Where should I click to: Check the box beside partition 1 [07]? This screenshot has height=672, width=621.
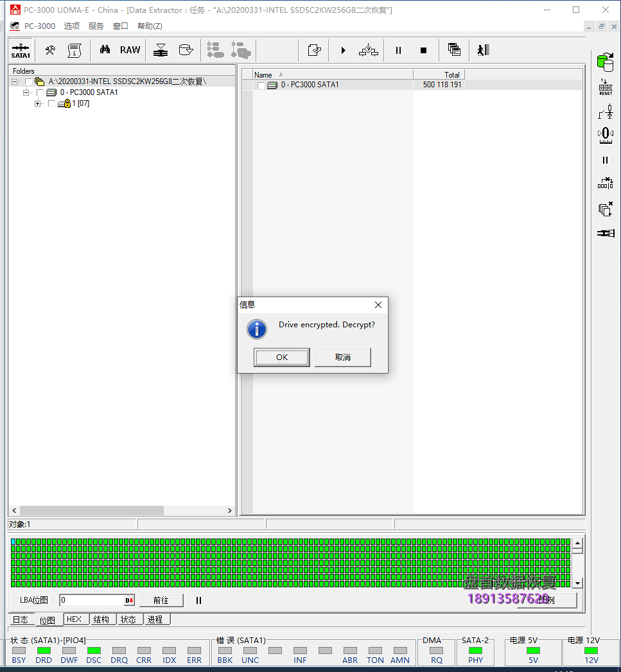[52, 104]
